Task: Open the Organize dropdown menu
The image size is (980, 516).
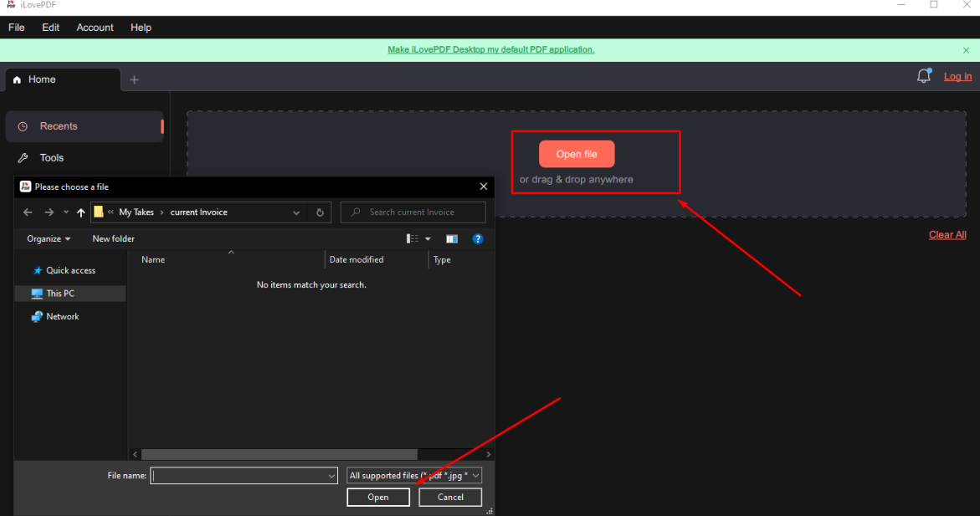Action: 49,238
